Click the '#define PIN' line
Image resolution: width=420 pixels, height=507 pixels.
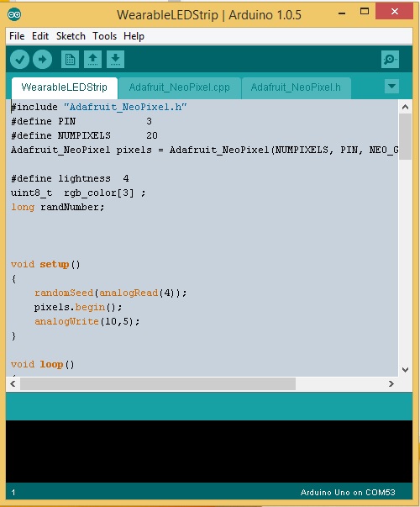pyautogui.click(x=81, y=121)
